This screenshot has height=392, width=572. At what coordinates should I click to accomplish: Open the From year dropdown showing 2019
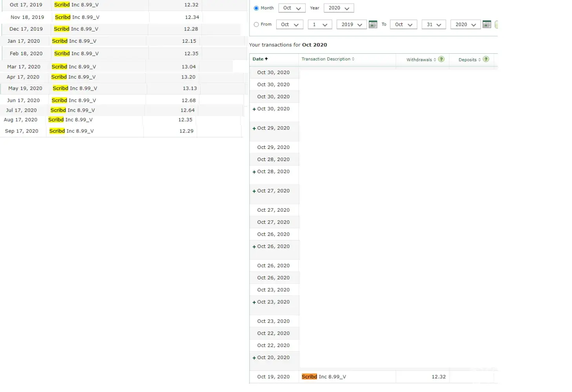(x=351, y=25)
